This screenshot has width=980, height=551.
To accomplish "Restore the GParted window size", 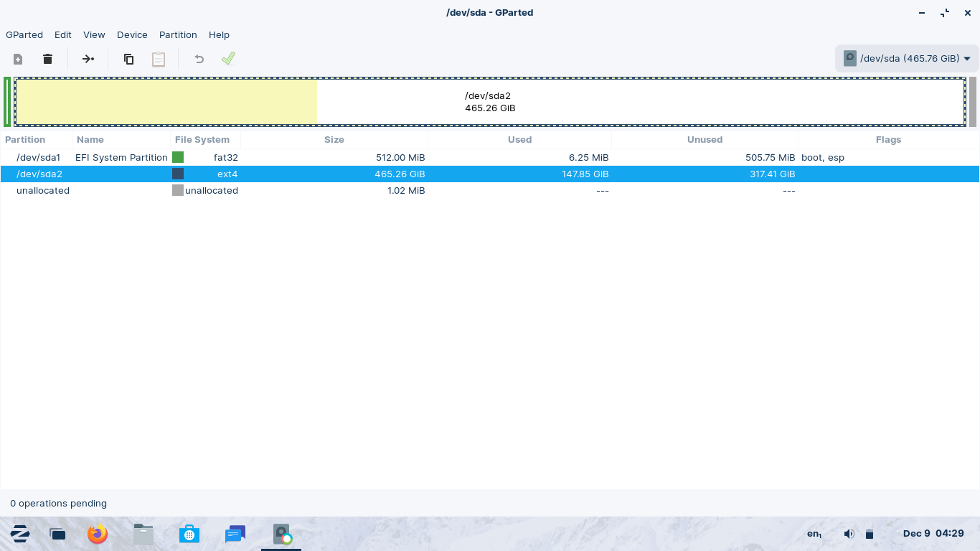I will coord(945,13).
